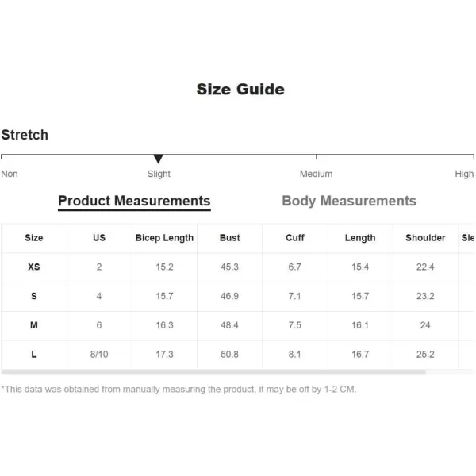476x476 pixels.
Task: Switch to the Body Measurements tab
Action: pos(349,201)
